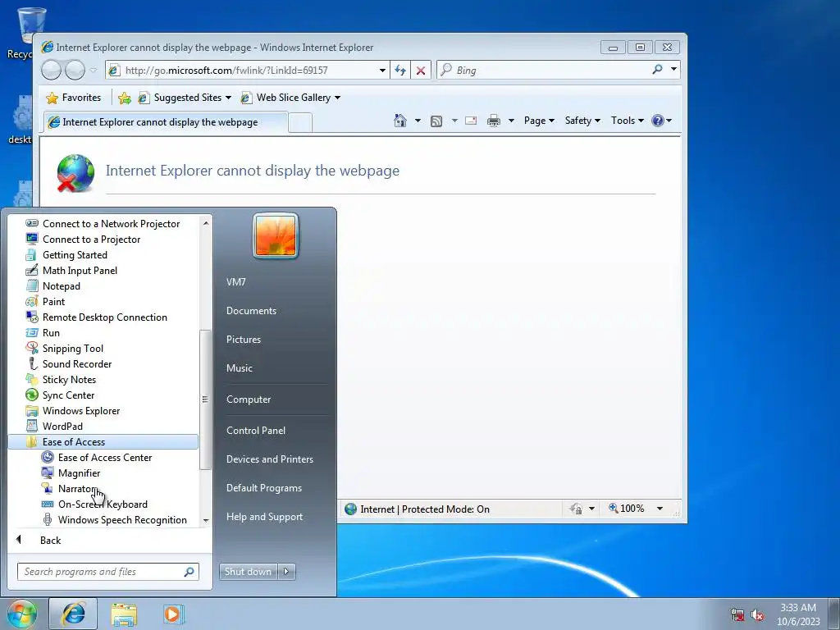Screen dimensions: 840x630
Task: Open the Page menu
Action: click(539, 121)
